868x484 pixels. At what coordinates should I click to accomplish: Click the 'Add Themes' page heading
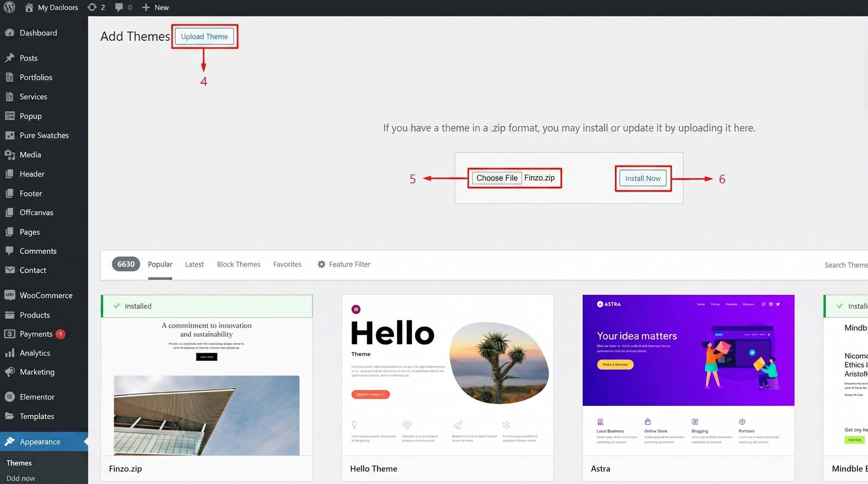point(135,36)
